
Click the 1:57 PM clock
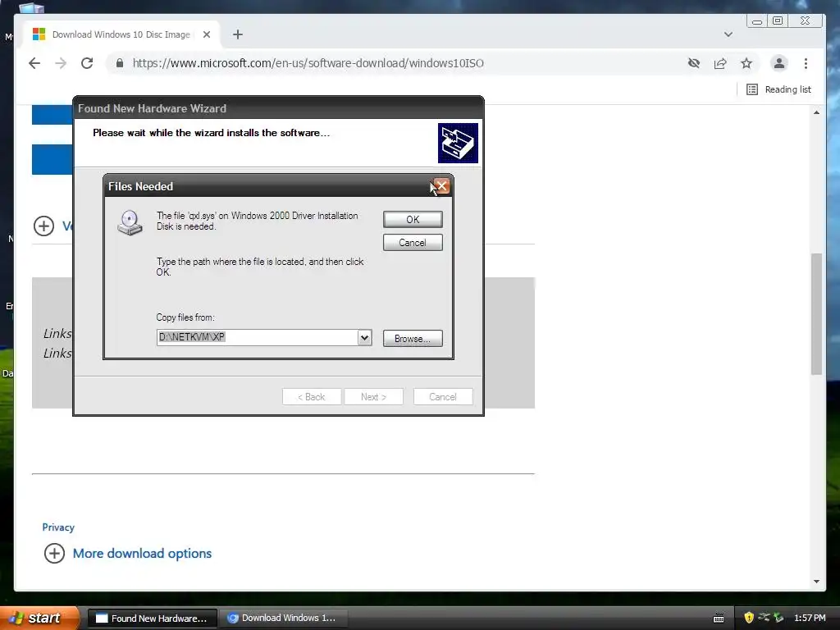810,618
